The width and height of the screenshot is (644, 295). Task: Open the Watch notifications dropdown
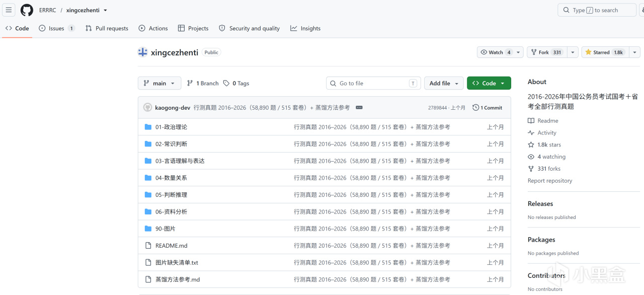click(500, 52)
